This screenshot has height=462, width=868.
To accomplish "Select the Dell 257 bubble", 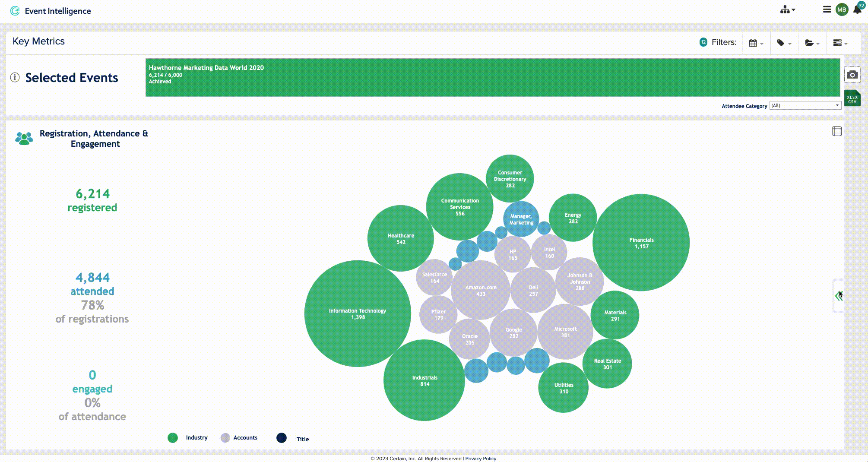I will [533, 290].
